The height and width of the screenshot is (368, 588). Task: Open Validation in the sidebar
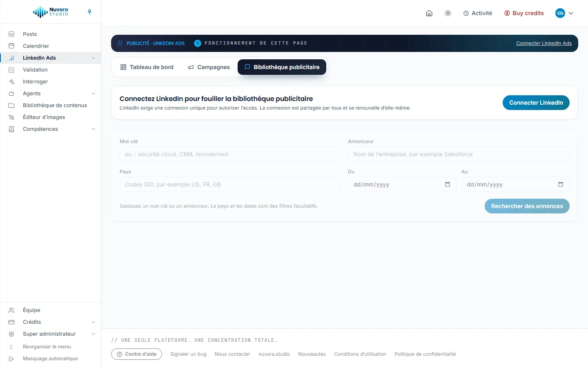pos(51,70)
